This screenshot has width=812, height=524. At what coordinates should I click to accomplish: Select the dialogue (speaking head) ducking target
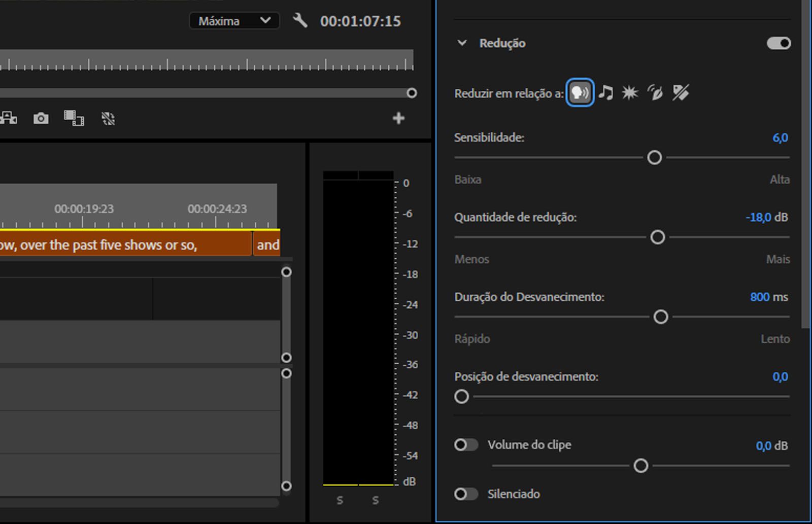point(580,92)
